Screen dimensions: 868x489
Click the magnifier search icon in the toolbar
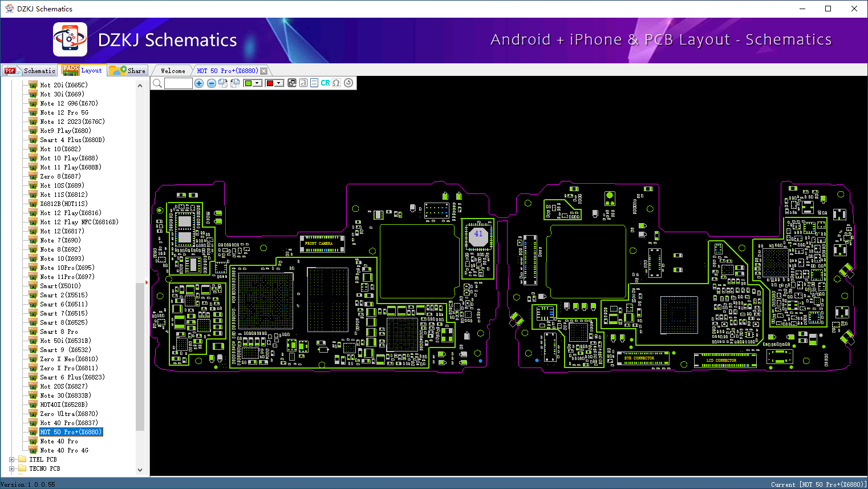(x=157, y=83)
